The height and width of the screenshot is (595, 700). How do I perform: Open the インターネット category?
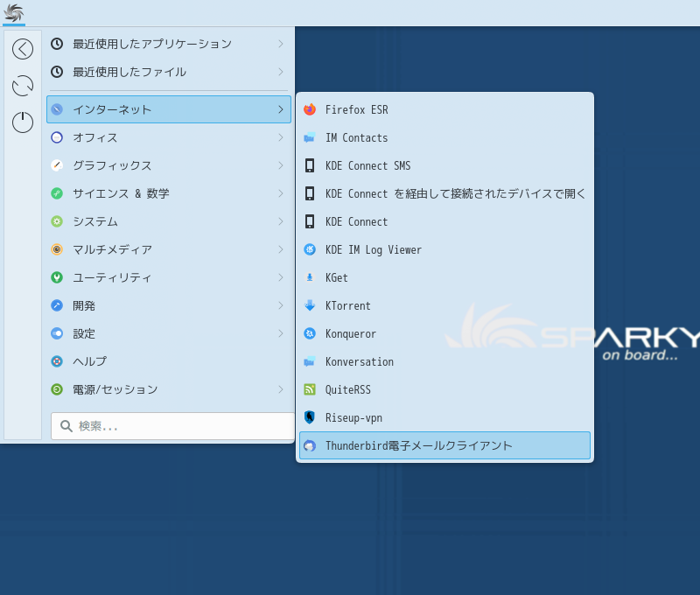tap(169, 109)
